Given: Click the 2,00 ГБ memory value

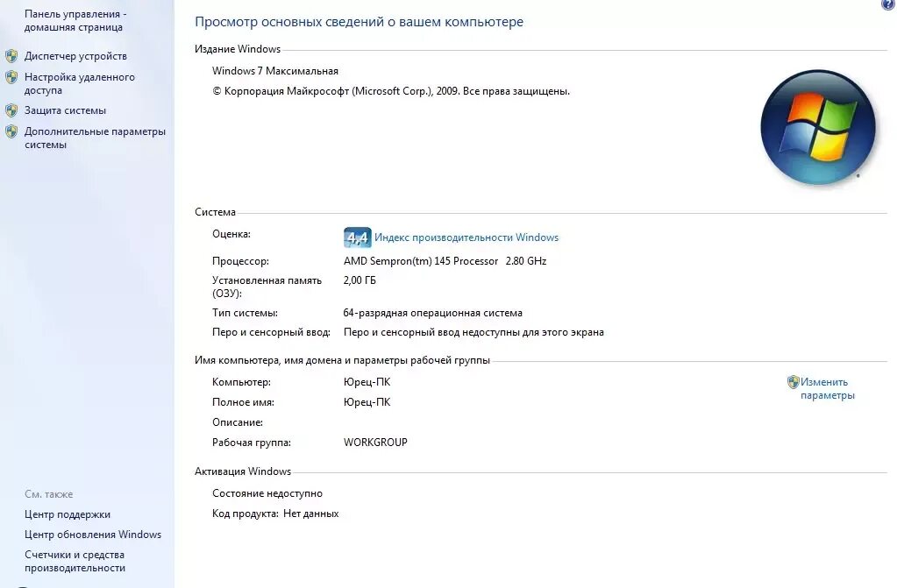Looking at the screenshot, I should coord(360,280).
